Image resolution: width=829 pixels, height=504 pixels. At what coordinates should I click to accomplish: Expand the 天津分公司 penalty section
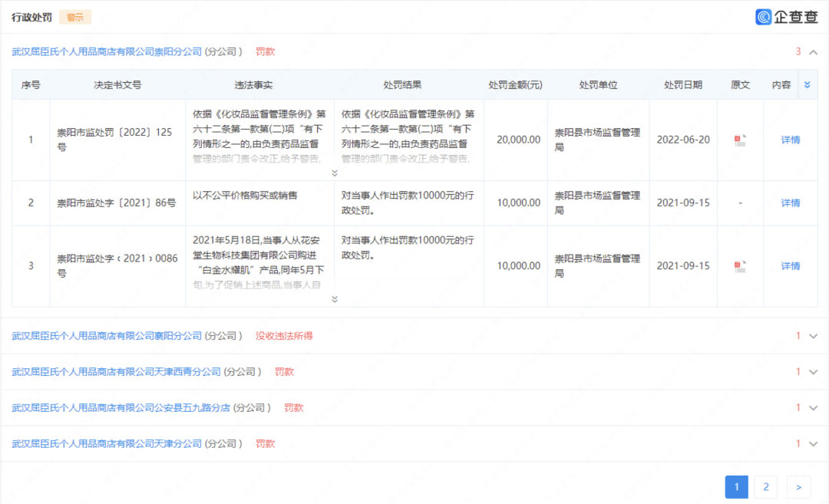[814, 443]
